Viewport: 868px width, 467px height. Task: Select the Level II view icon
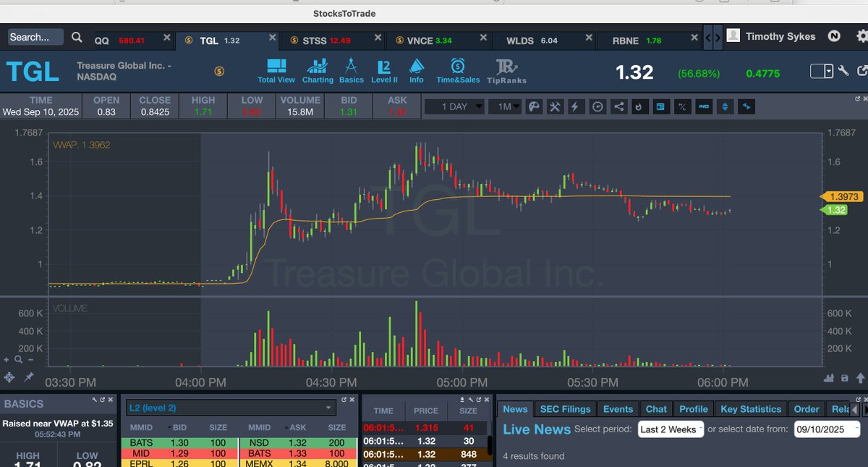point(383,69)
